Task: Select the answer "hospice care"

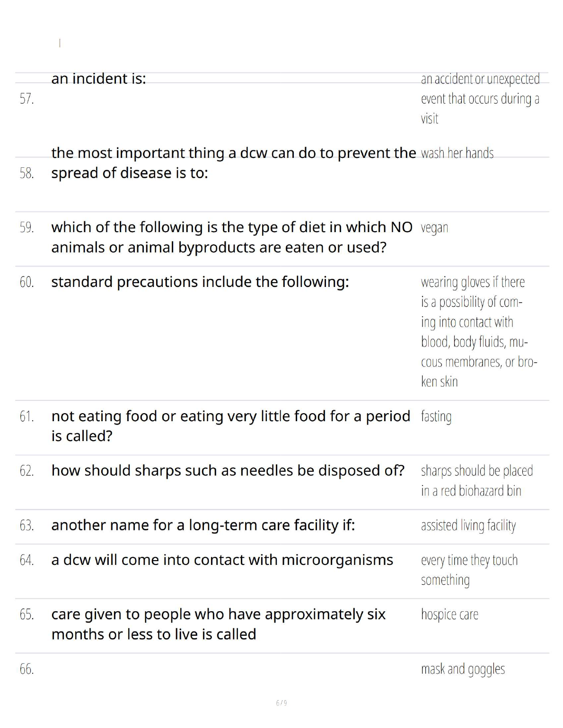Action: coord(449,614)
